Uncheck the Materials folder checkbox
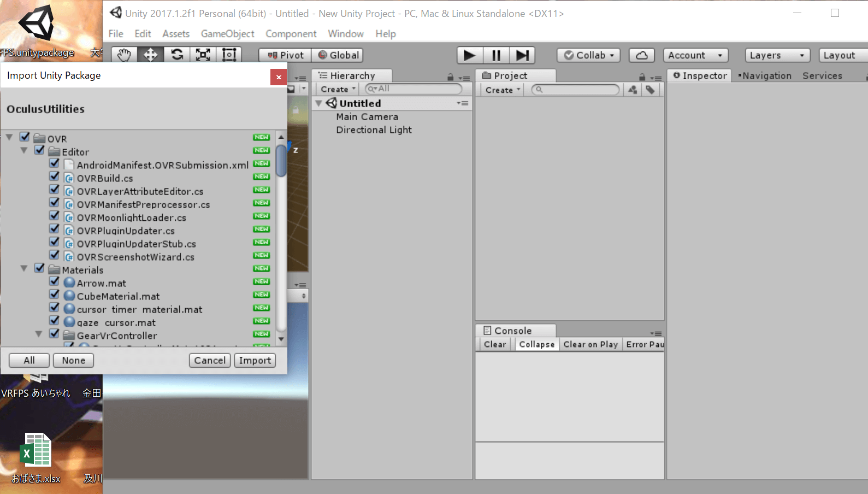The width and height of the screenshot is (868, 494). (x=39, y=268)
